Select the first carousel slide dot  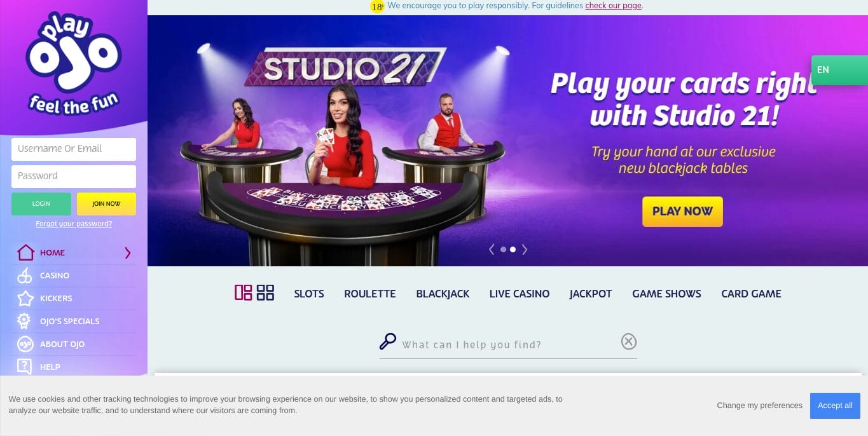[x=503, y=250]
